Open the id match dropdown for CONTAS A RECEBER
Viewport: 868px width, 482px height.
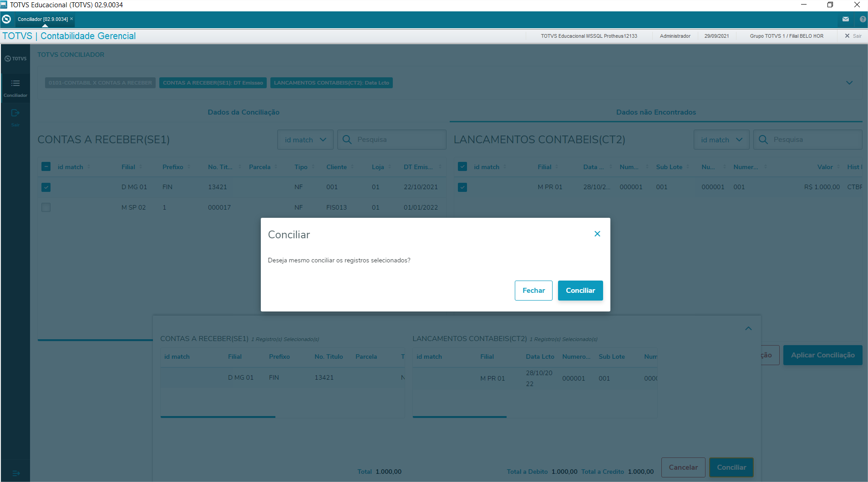(x=305, y=140)
